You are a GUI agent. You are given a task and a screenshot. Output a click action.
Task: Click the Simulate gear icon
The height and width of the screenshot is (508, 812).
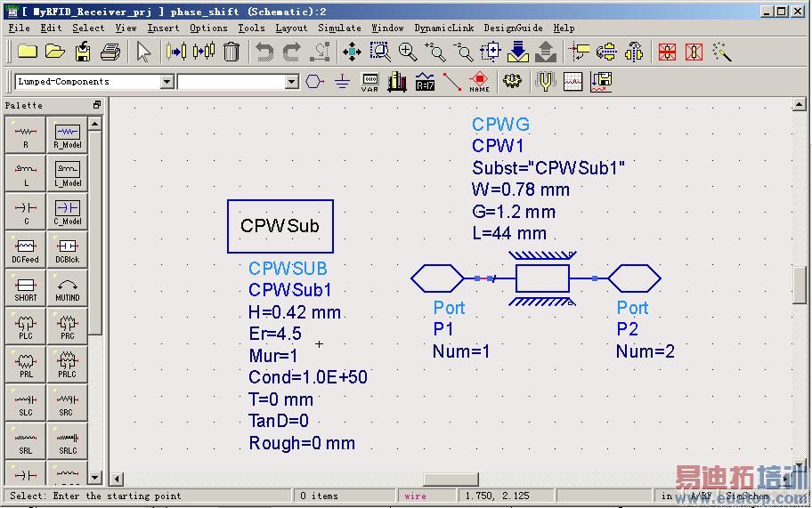(513, 81)
